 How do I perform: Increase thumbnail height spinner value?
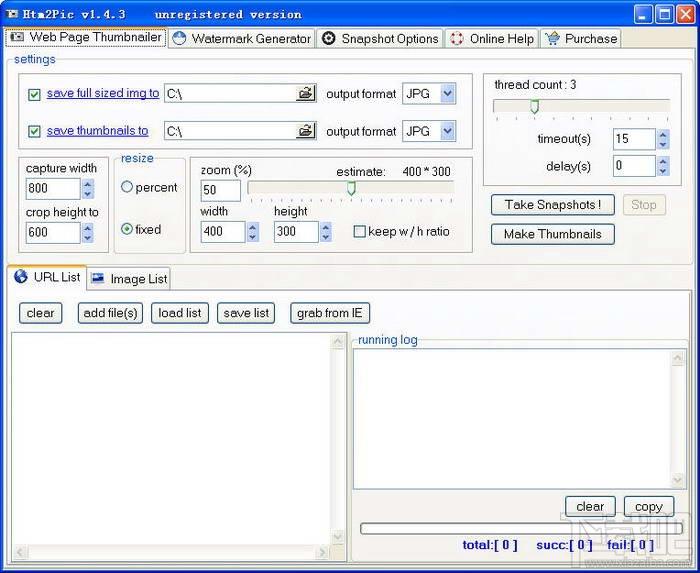pos(326,227)
